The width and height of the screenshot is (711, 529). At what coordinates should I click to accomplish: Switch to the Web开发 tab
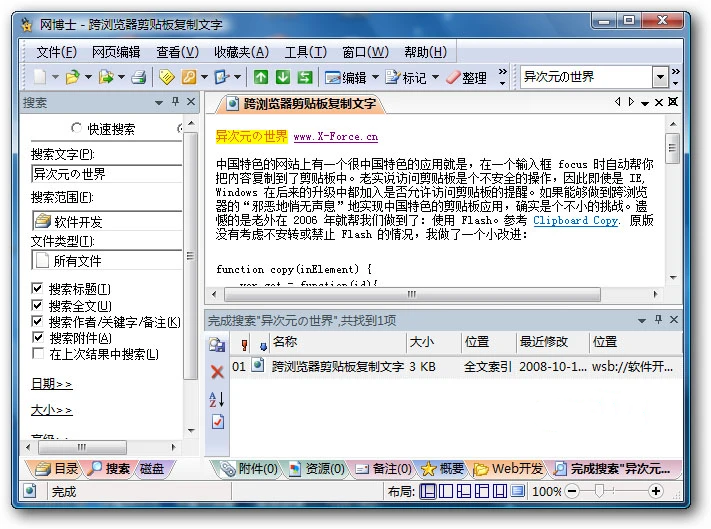[x=508, y=468]
